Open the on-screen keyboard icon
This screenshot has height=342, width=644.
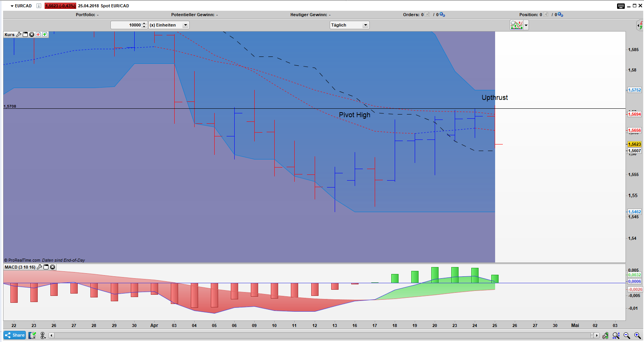coord(621,6)
